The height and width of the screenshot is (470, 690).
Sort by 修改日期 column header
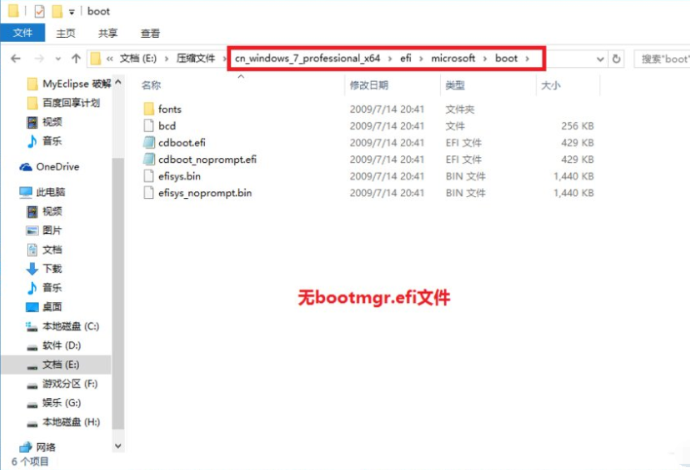(369, 85)
